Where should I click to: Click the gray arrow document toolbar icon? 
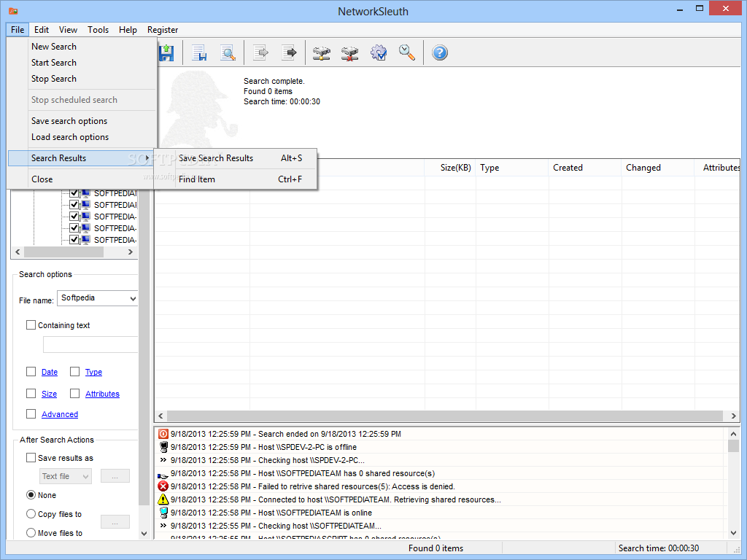(x=260, y=52)
